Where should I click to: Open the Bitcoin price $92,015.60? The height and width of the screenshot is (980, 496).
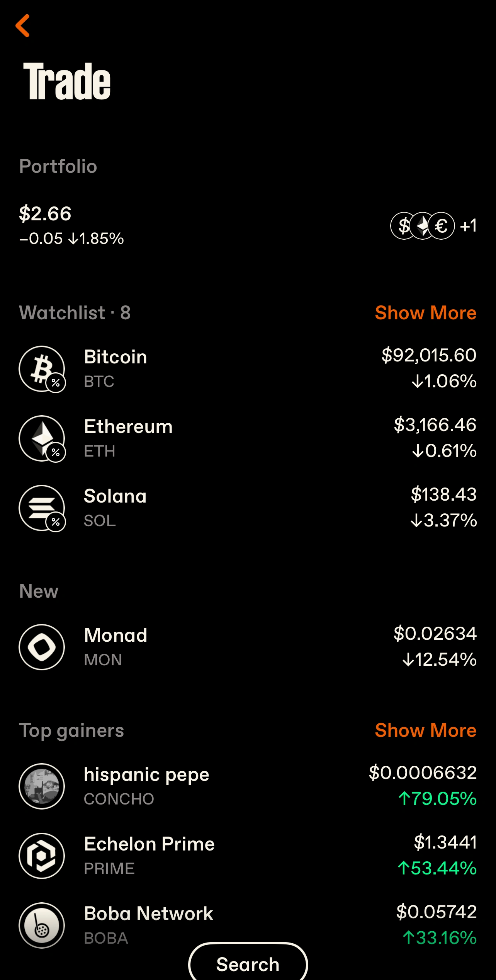pos(429,355)
